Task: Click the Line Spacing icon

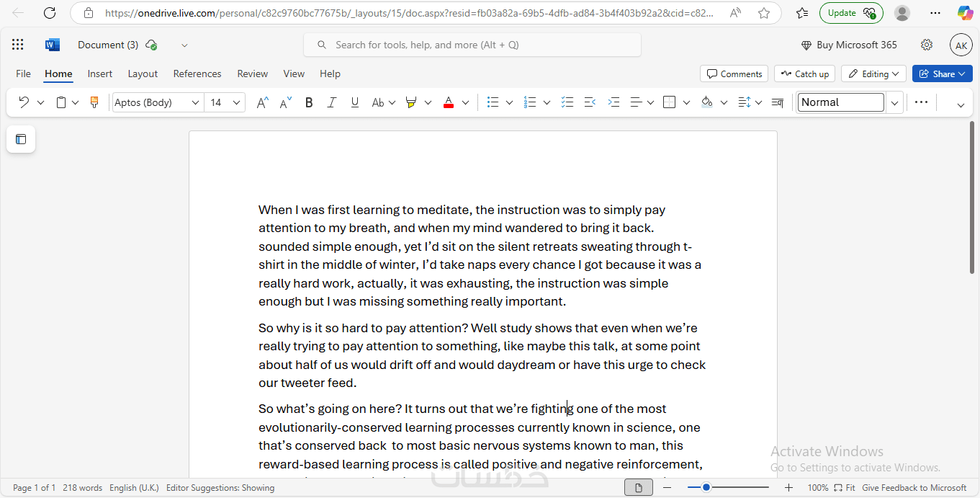Action: tap(745, 102)
